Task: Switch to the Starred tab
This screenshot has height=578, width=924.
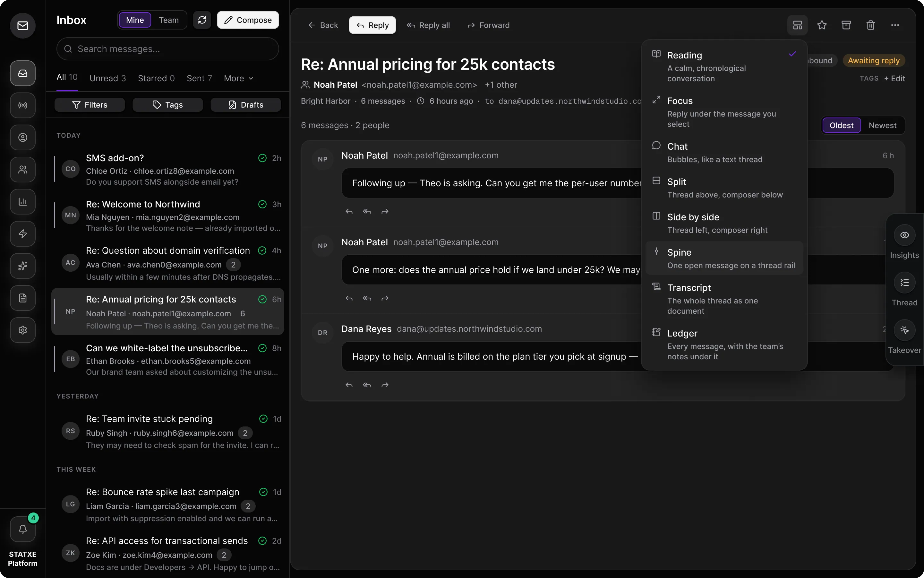Action: 156,78
